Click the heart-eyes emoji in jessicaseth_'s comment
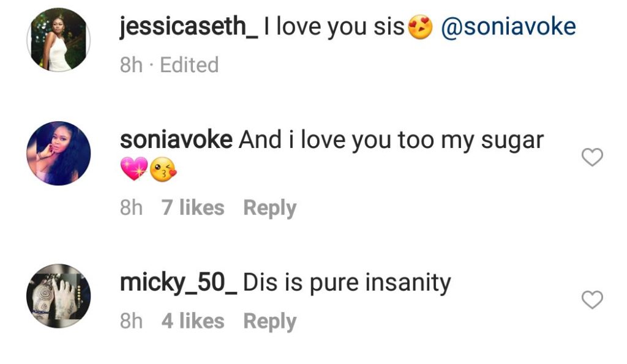Viewport: 627px width, 364px height. (x=420, y=28)
